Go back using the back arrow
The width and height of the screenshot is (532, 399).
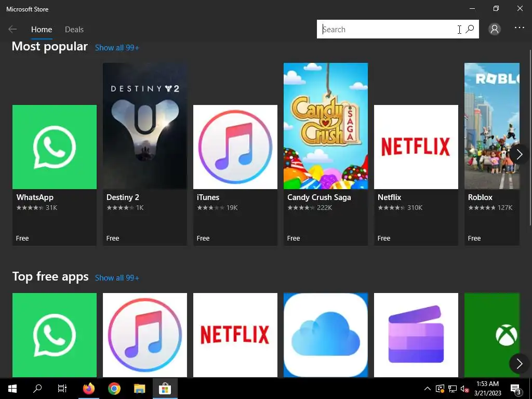pos(12,29)
